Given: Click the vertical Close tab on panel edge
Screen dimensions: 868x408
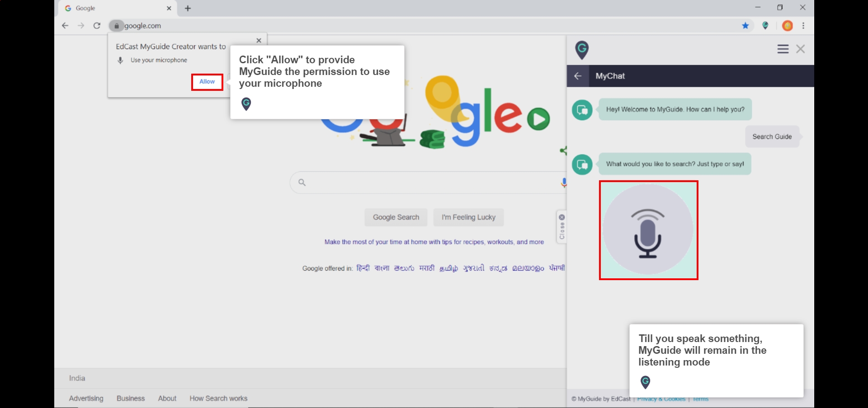Looking at the screenshot, I should (x=561, y=227).
